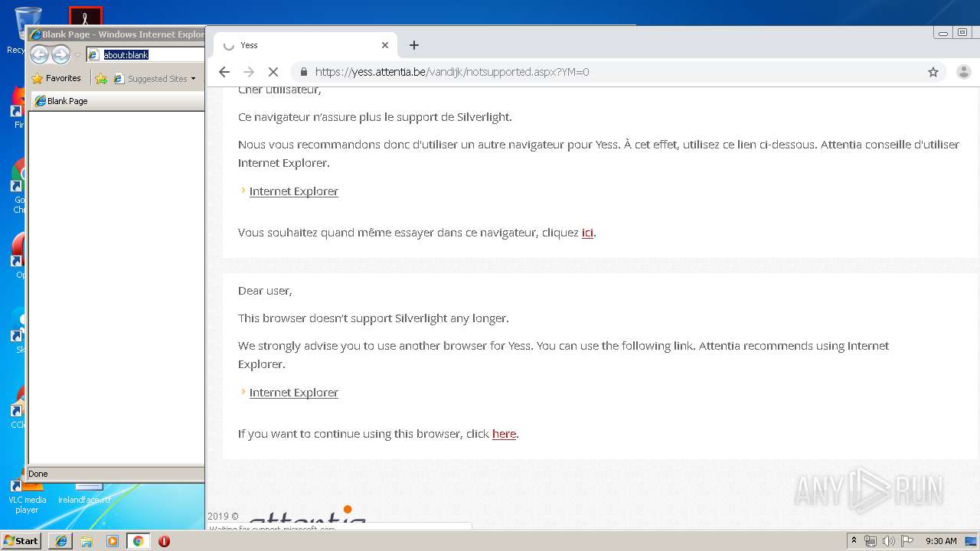Launch Internet Explorer from taskbar
The image size is (980, 551).
(x=61, y=541)
